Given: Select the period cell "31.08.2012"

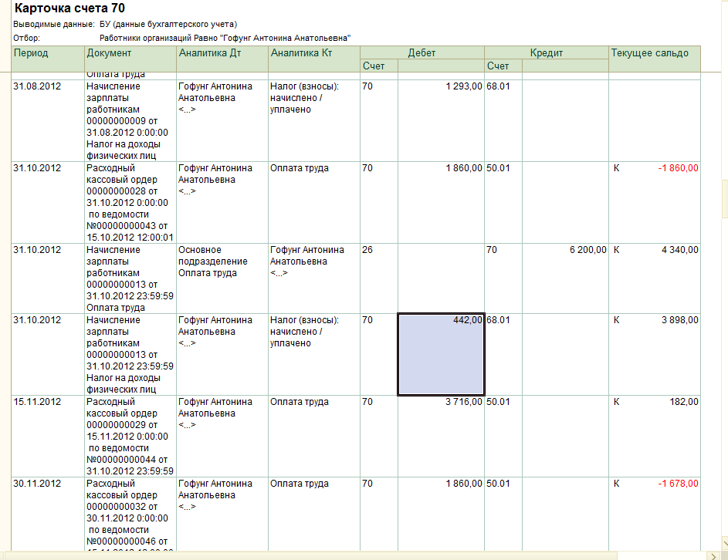Looking at the screenshot, I should [48, 120].
